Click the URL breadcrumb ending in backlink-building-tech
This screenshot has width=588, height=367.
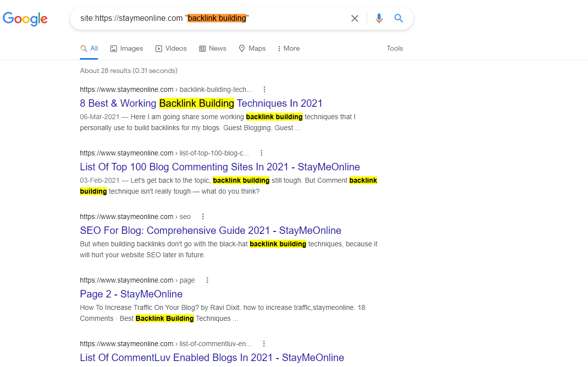click(166, 89)
